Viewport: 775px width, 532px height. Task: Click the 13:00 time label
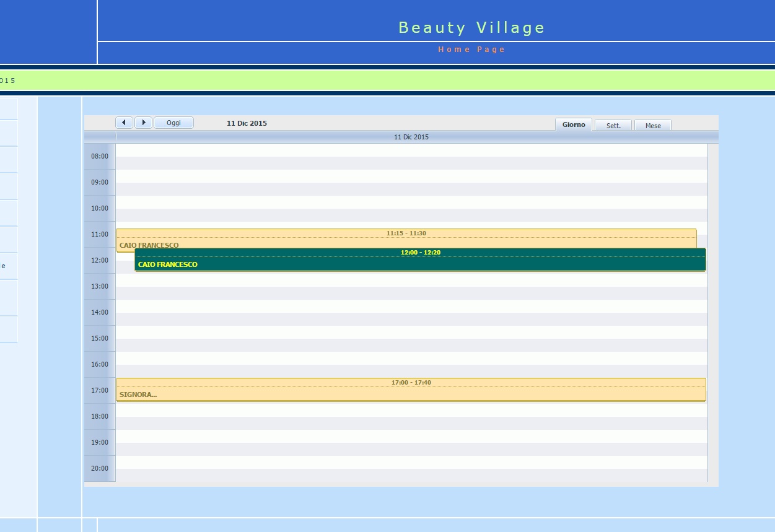(100, 286)
